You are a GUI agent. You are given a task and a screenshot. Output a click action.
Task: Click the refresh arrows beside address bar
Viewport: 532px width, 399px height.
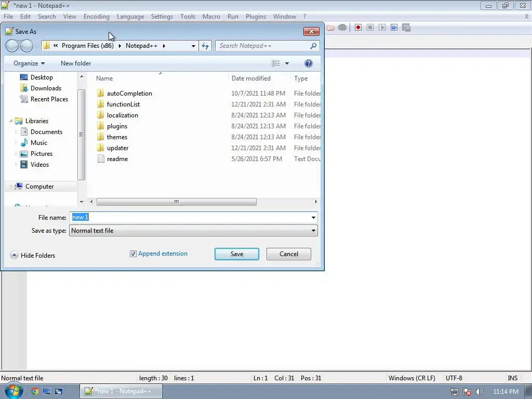[x=205, y=46]
